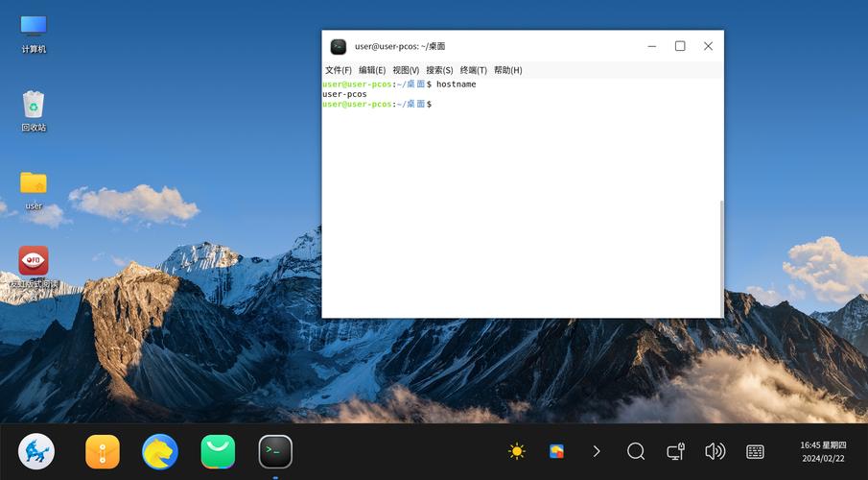The height and width of the screenshot is (480, 868).
Task: Click the user-pcos output line
Action: pos(344,94)
